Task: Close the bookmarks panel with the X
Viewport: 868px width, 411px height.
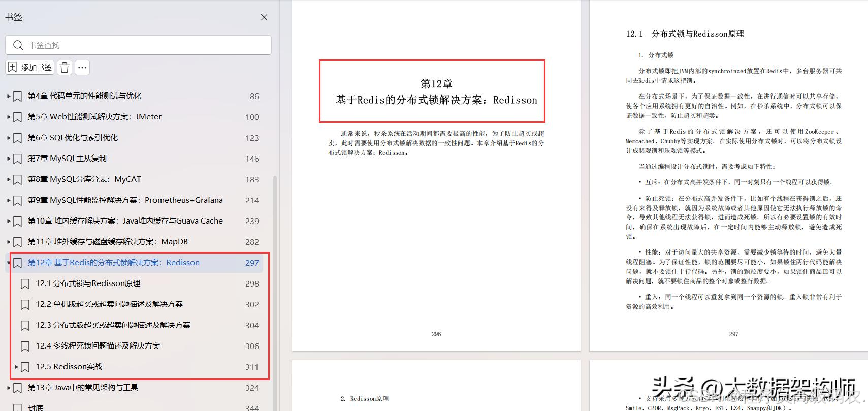Action: tap(264, 17)
